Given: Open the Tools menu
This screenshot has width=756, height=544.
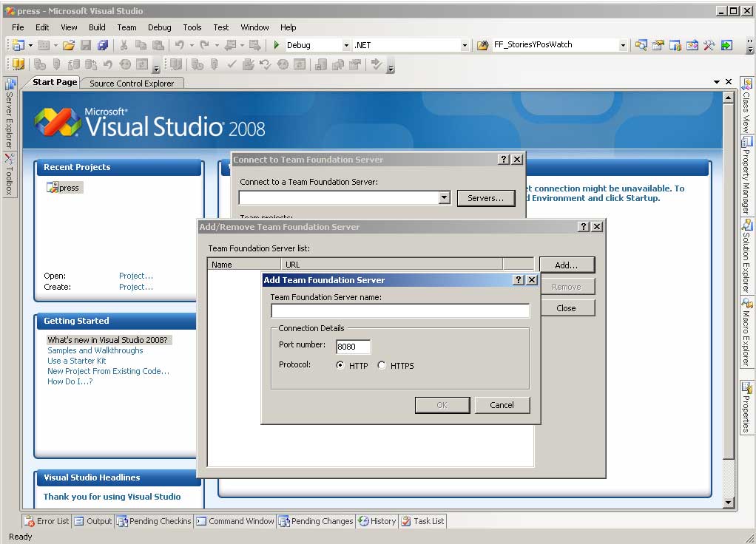Looking at the screenshot, I should pos(192,27).
